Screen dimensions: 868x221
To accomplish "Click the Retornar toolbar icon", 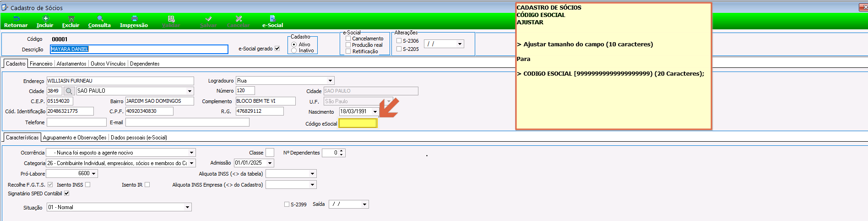I will (x=16, y=19).
